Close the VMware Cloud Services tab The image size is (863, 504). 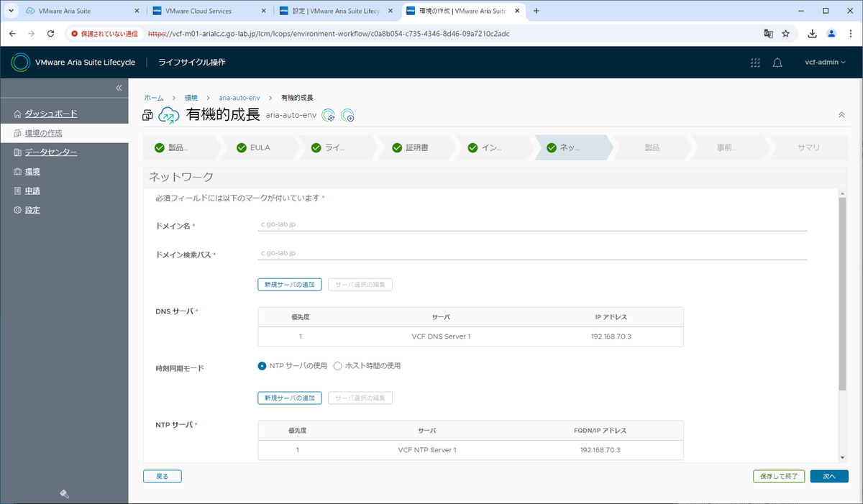(264, 11)
